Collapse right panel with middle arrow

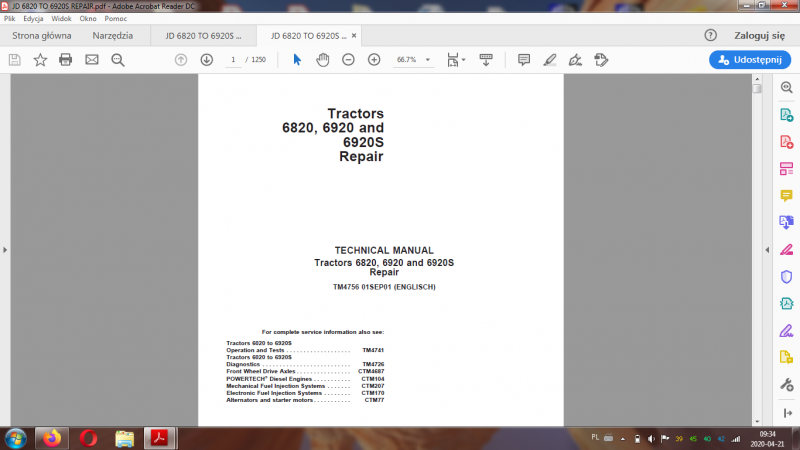pyautogui.click(x=767, y=250)
